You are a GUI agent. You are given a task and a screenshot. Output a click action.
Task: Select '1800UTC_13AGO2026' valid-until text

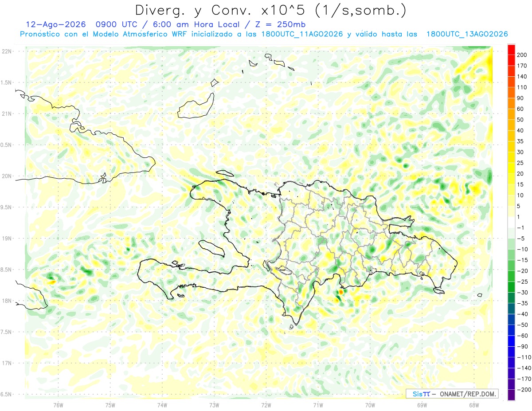[467, 34]
